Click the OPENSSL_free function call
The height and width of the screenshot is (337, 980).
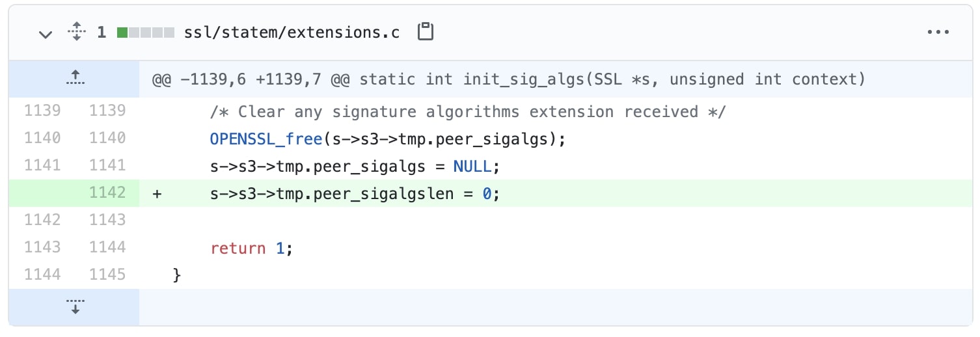click(265, 139)
